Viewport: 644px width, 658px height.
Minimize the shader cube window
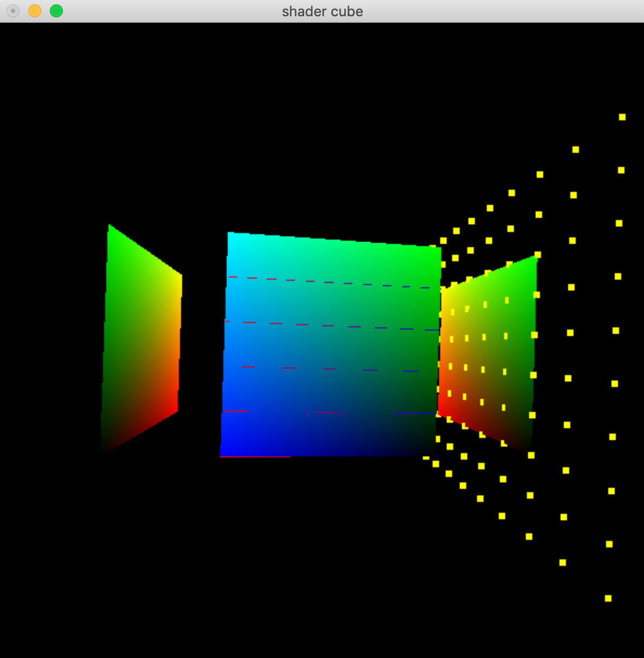click(x=35, y=10)
